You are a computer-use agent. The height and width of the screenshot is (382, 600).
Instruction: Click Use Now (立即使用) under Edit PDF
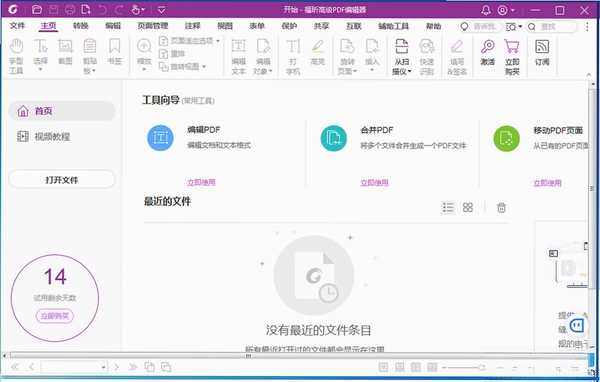(201, 183)
